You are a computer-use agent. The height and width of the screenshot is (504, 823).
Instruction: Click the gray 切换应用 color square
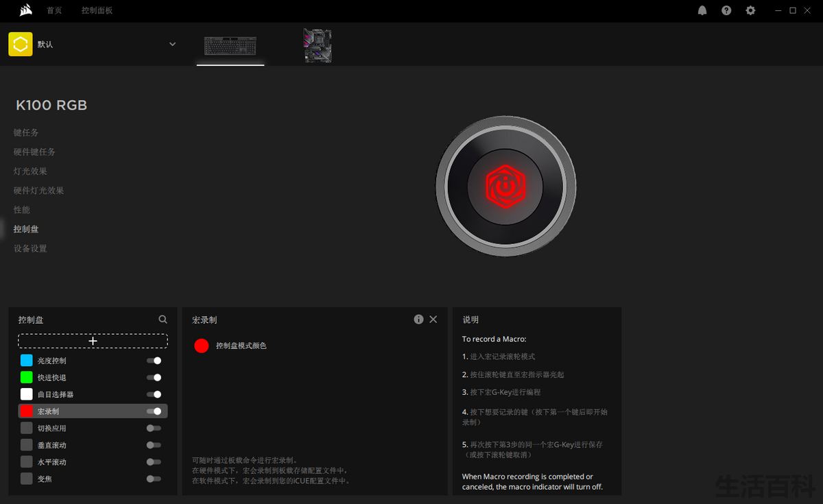coord(26,428)
